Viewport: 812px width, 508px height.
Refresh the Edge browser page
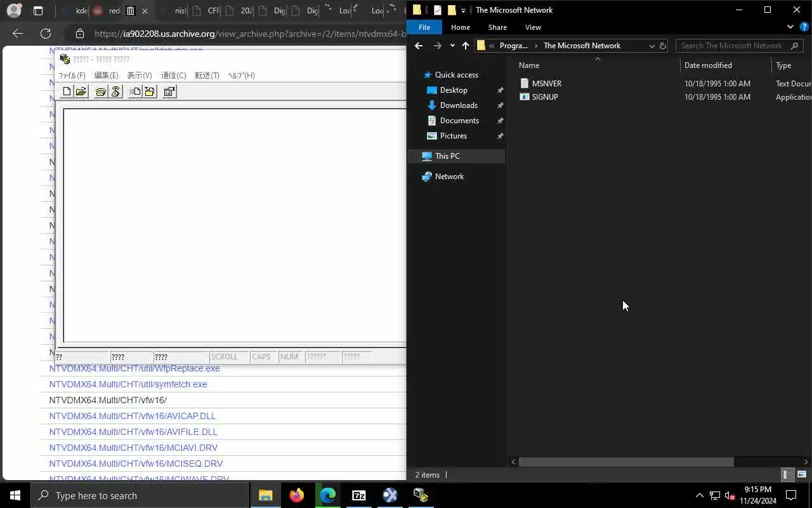46,34
